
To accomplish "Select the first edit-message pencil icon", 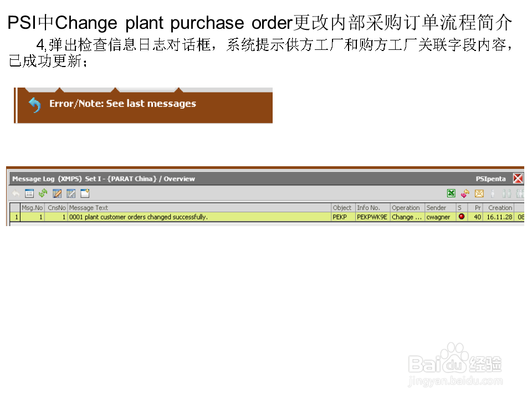I will tap(57, 193).
